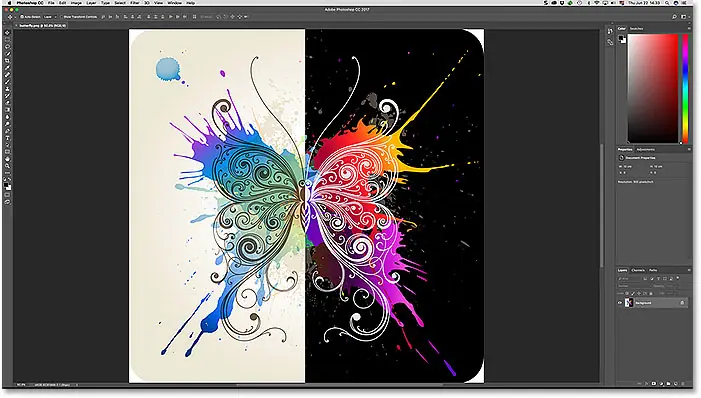Select the Spot Healing Brush tool

point(7,75)
